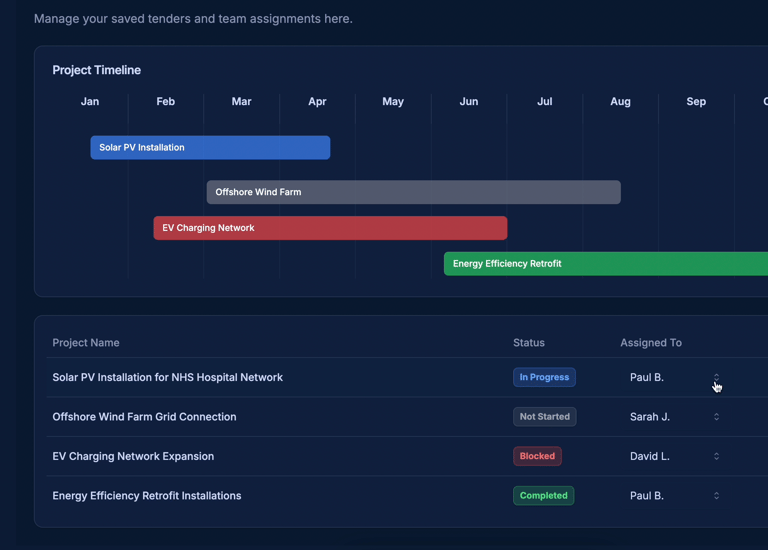This screenshot has width=768, height=550.
Task: Click David L. assignee name
Action: pyautogui.click(x=649, y=456)
